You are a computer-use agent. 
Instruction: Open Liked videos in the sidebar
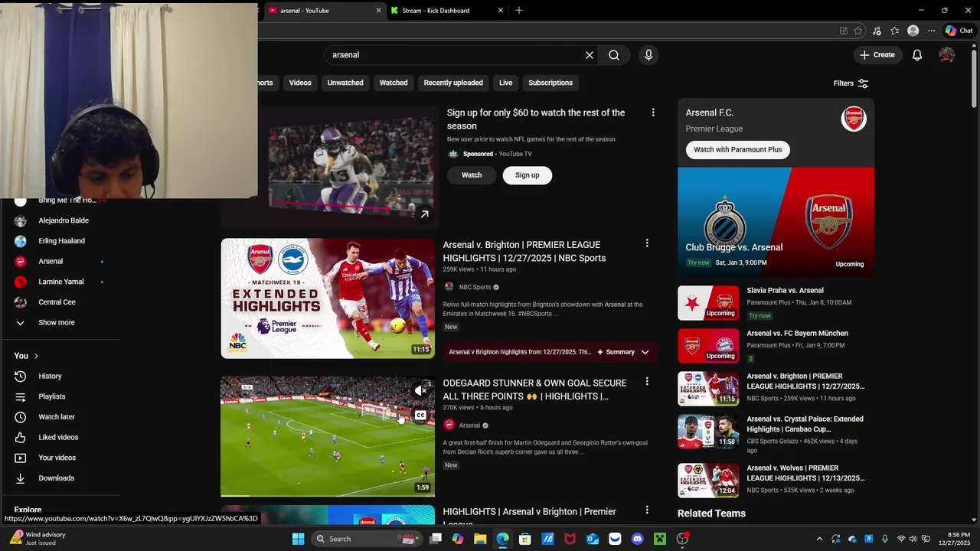point(60,437)
